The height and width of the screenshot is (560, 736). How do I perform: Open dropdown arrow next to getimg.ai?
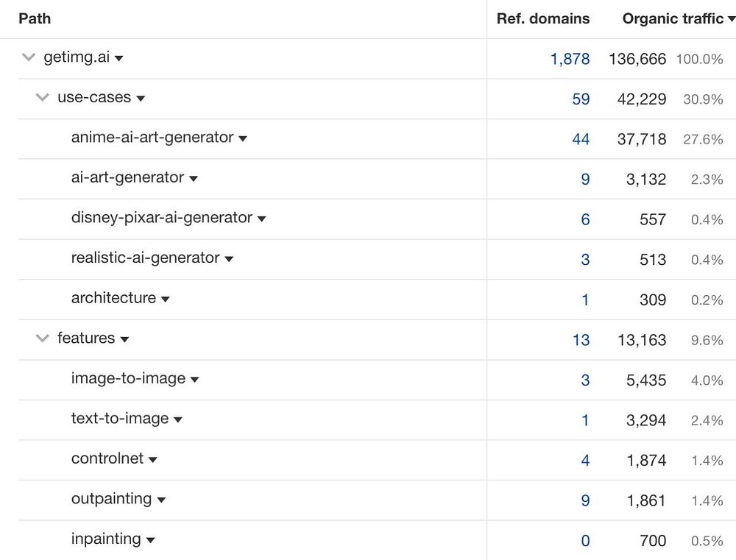tap(119, 58)
